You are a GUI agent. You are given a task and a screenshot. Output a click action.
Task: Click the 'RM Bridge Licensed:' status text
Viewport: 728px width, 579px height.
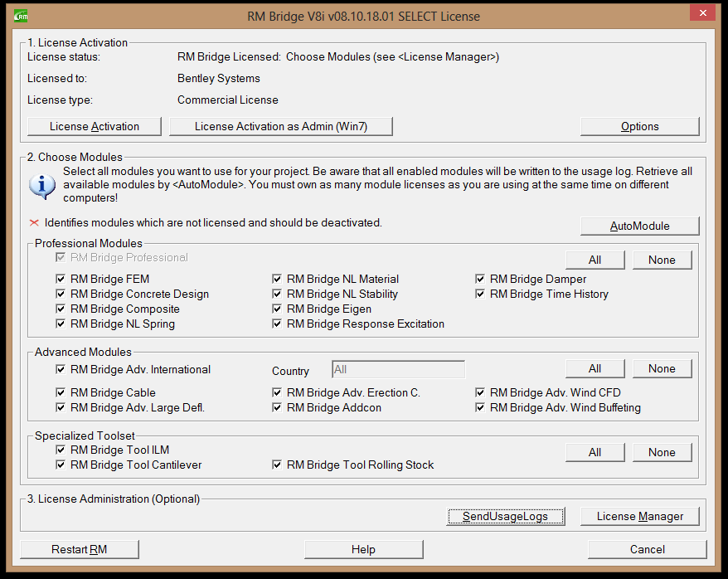pyautogui.click(x=229, y=57)
